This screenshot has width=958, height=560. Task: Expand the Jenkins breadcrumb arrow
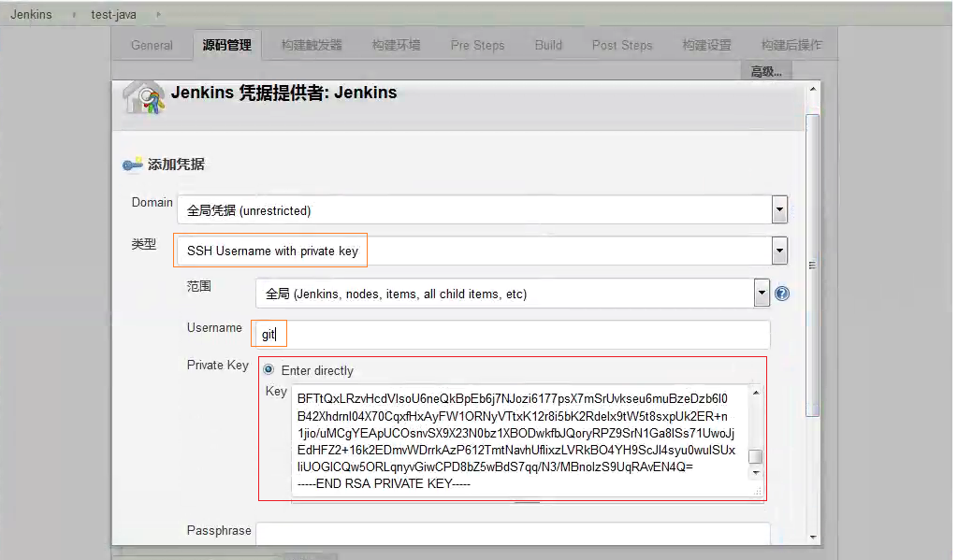[74, 15]
